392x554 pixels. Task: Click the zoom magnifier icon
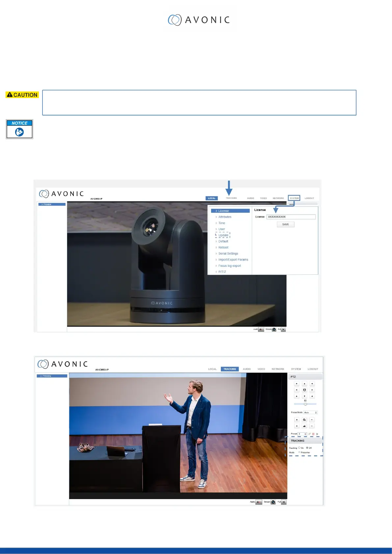tap(304, 420)
